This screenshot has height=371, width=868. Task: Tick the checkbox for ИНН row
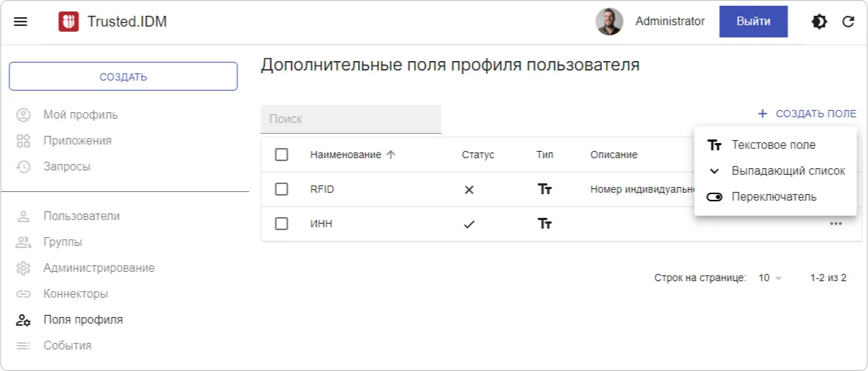282,224
